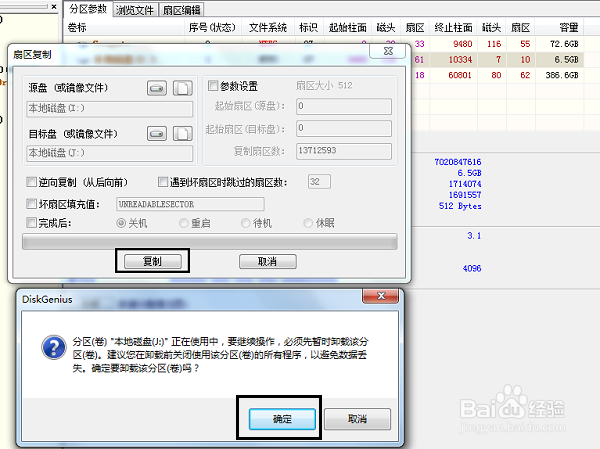Choose target disk via drive icon
Viewport: 600px width, 449px height.
pyautogui.click(x=157, y=134)
